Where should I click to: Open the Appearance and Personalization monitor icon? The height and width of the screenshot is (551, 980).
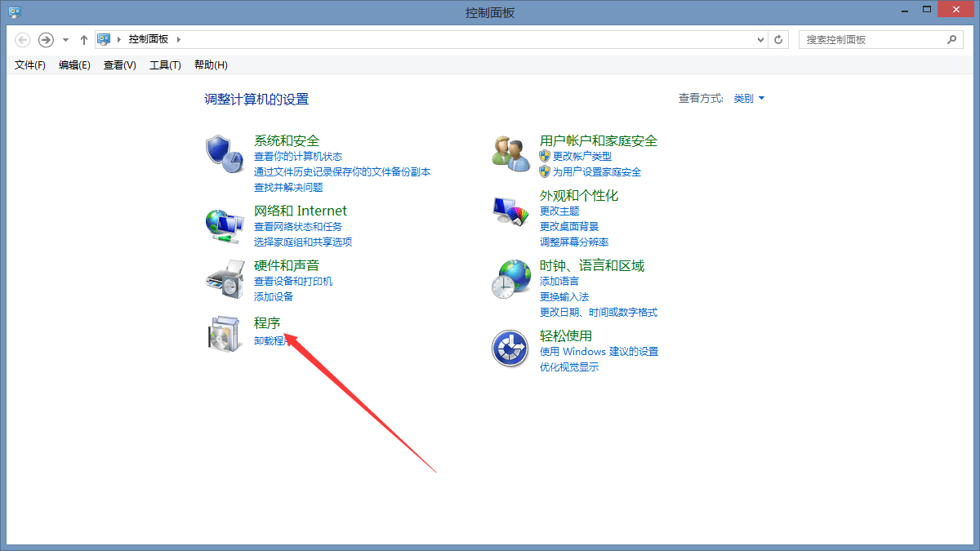(510, 211)
